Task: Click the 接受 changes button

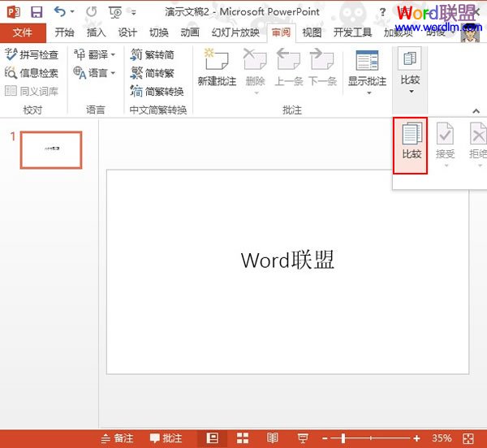Action: coord(445,140)
